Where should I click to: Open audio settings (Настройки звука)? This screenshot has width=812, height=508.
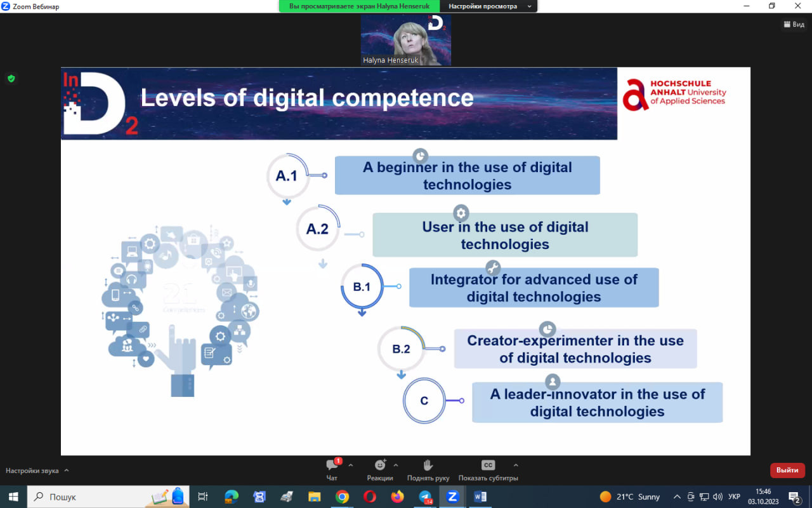32,471
